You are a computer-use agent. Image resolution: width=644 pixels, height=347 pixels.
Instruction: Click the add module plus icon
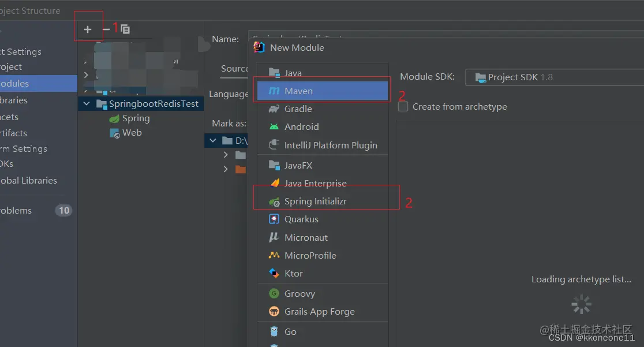point(88,29)
